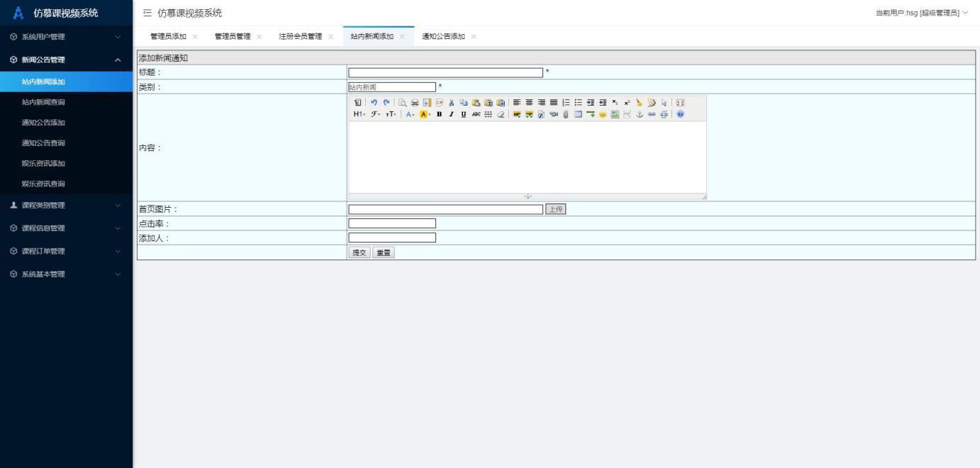Insert a numbered list
This screenshot has height=468, width=980.
pyautogui.click(x=566, y=103)
